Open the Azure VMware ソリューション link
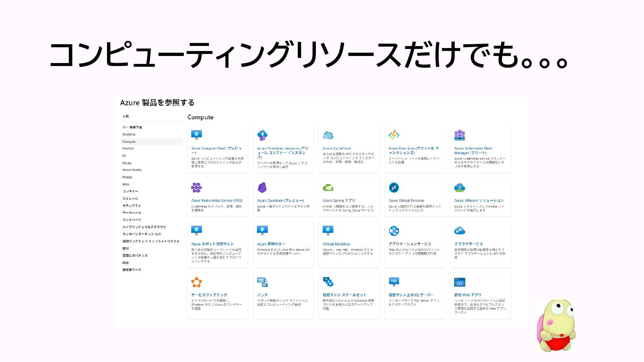 tap(479, 200)
